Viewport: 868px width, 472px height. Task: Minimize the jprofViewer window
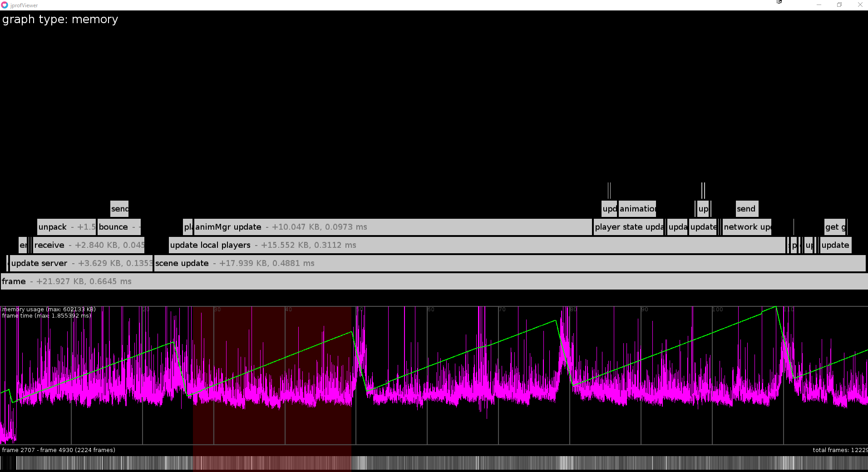pyautogui.click(x=819, y=5)
